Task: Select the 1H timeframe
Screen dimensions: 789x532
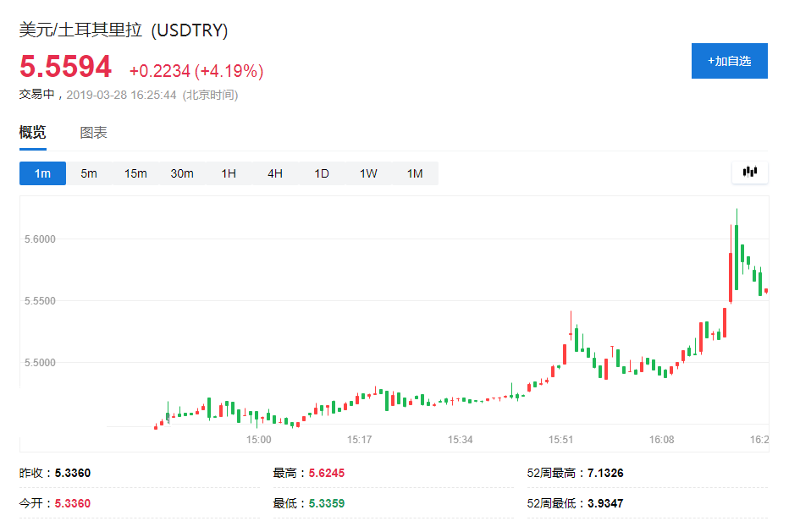Action: pyautogui.click(x=229, y=173)
